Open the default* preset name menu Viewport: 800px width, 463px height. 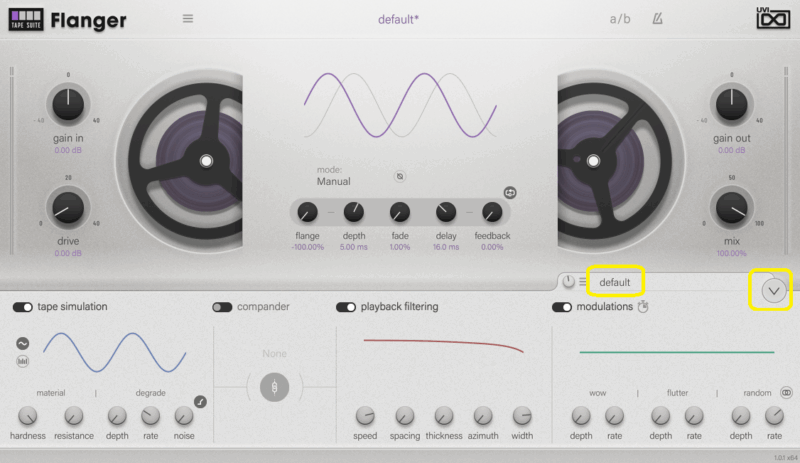tap(398, 19)
